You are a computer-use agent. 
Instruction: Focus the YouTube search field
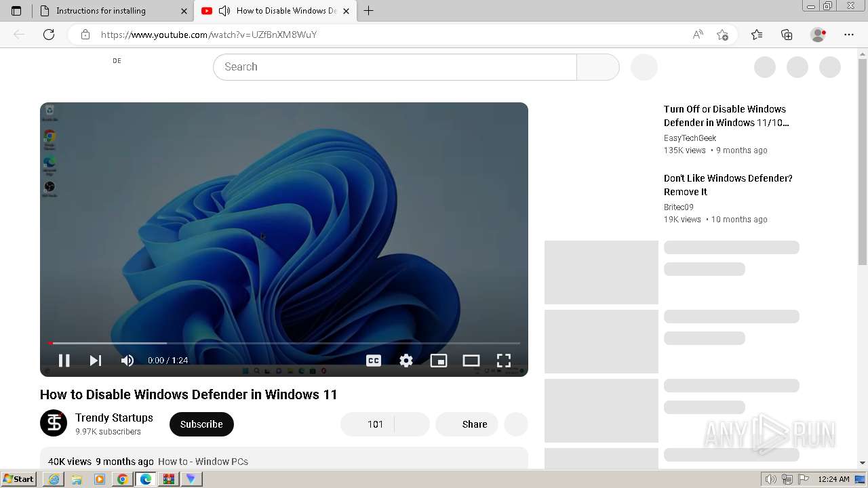395,67
